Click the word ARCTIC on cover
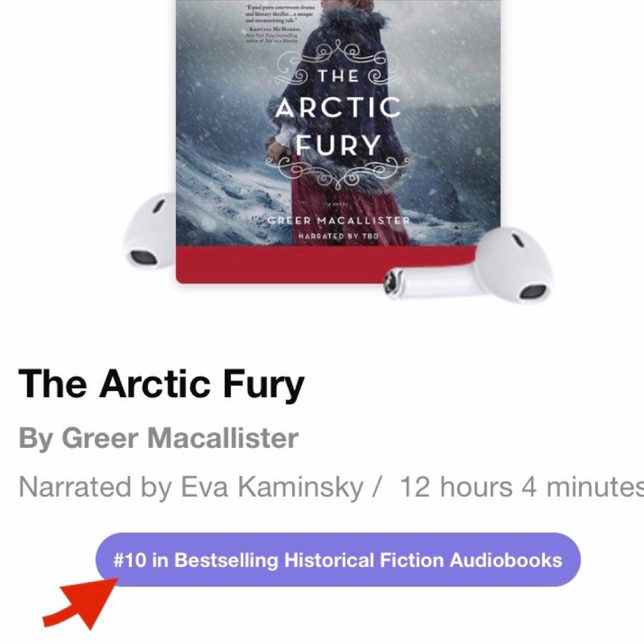 [338, 107]
